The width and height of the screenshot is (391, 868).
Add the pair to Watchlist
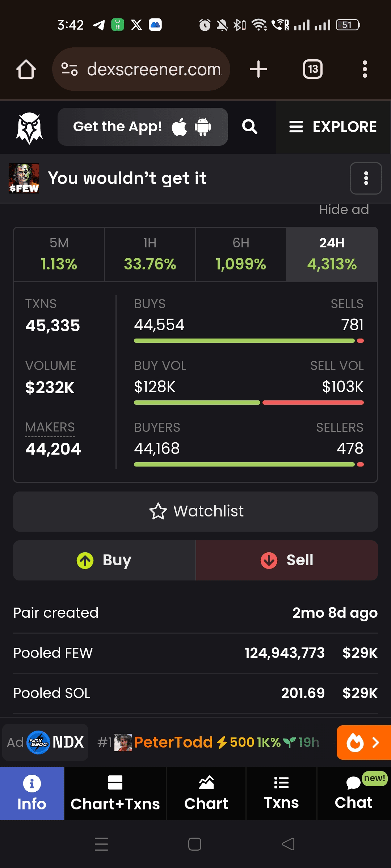pyautogui.click(x=195, y=511)
